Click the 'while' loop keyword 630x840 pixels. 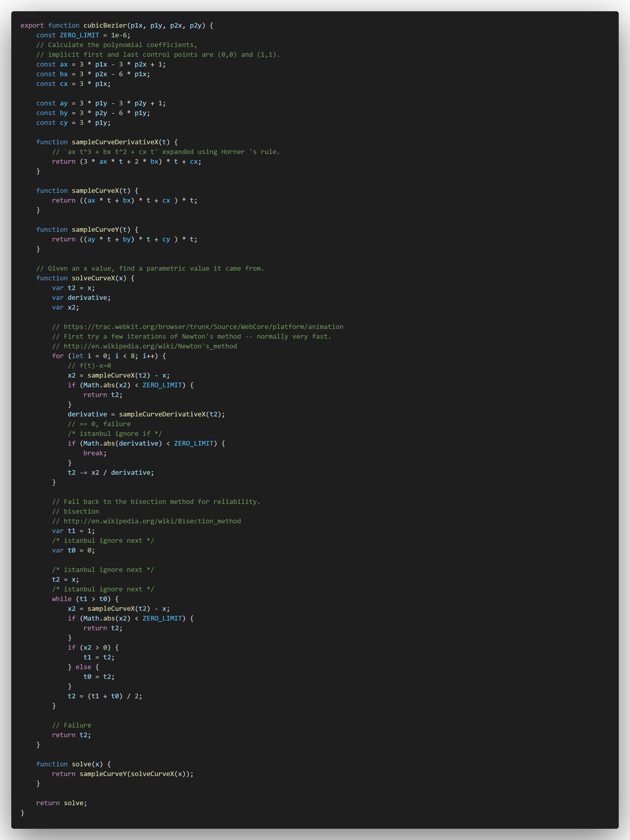coord(62,599)
